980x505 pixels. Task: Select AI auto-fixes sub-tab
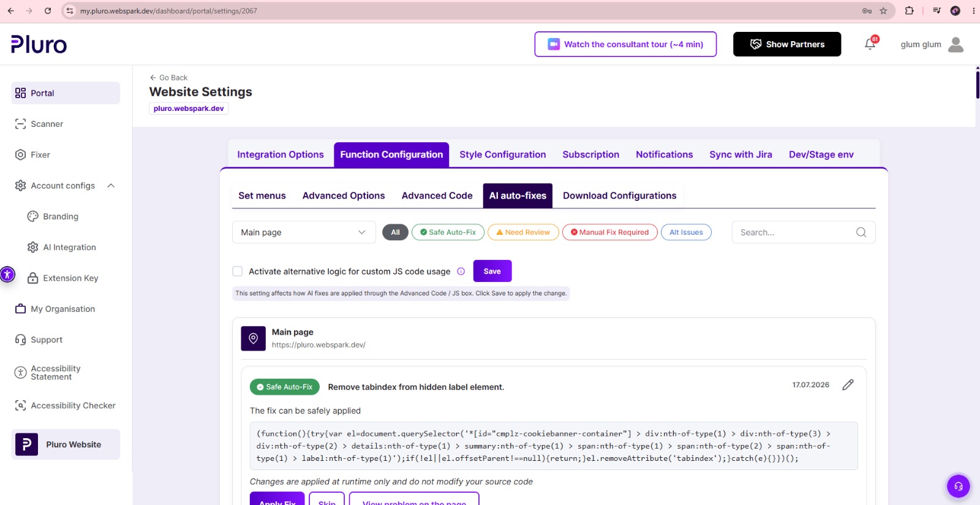tap(518, 196)
